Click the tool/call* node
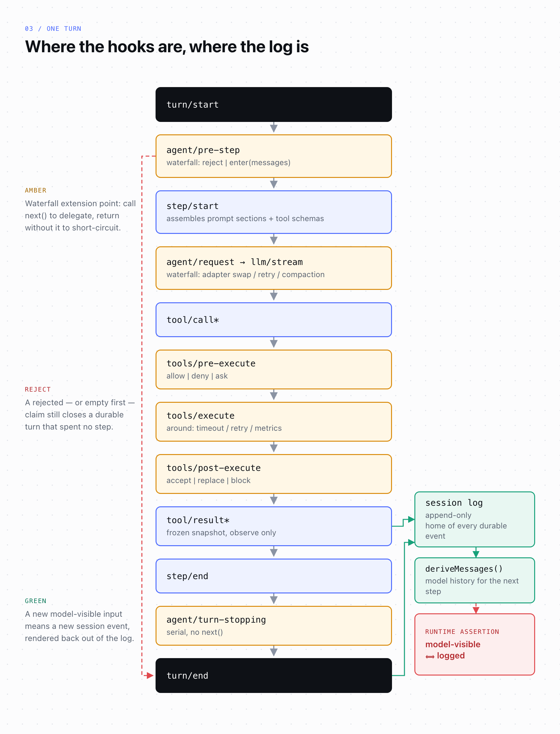 coord(273,319)
